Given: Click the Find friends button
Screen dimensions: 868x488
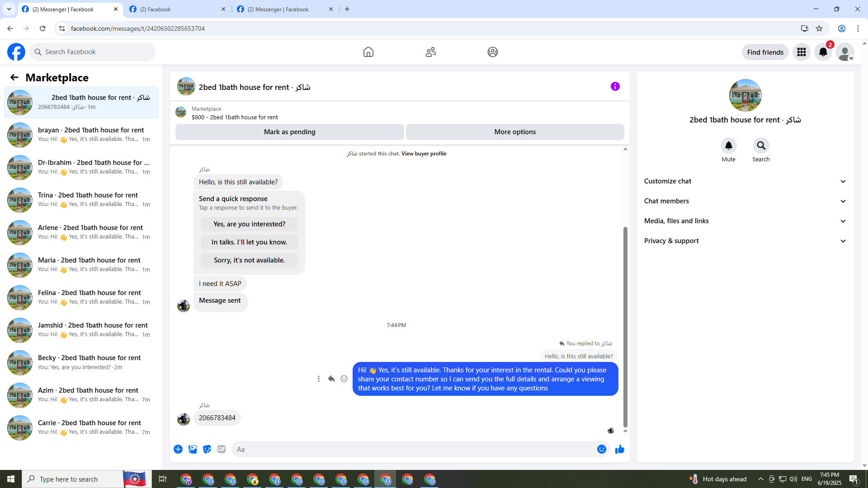Looking at the screenshot, I should [765, 52].
